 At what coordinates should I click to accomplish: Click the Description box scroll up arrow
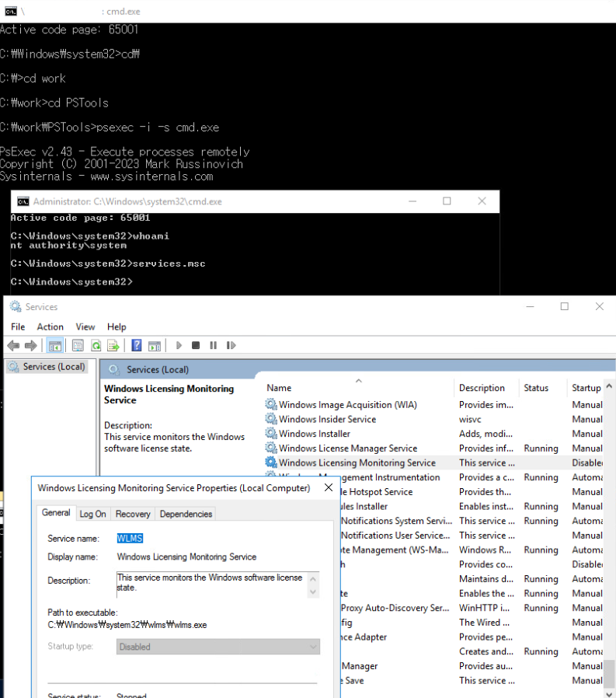[x=313, y=579]
